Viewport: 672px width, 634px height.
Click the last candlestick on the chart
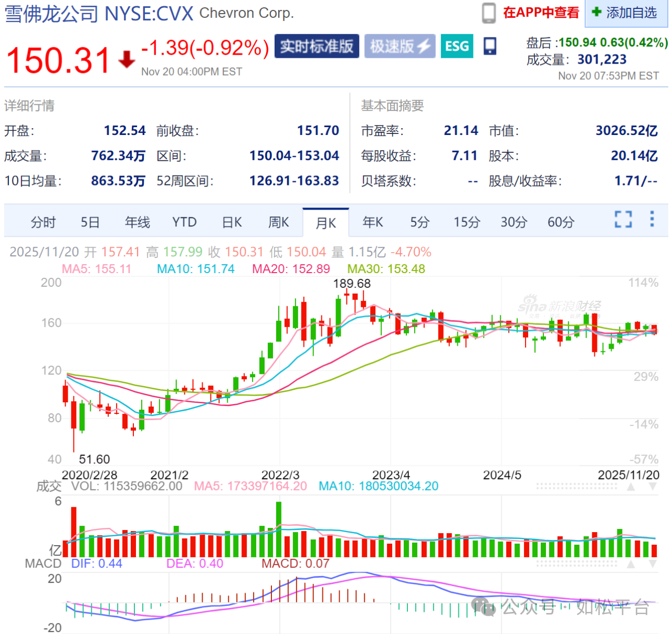[x=654, y=329]
